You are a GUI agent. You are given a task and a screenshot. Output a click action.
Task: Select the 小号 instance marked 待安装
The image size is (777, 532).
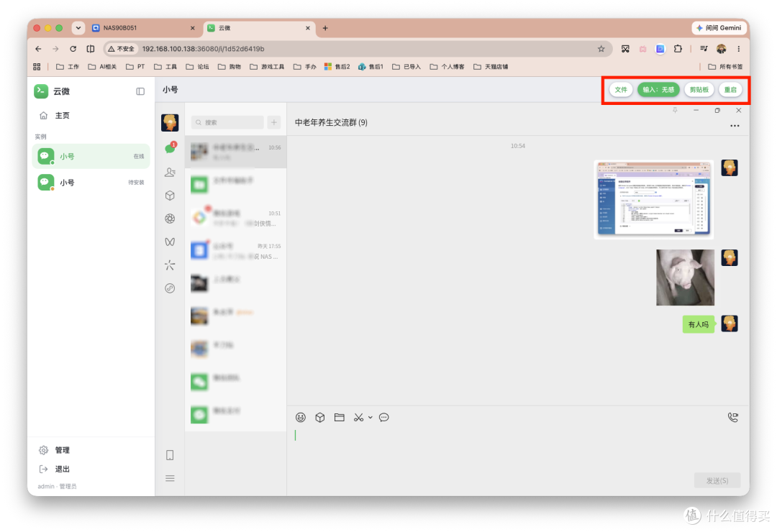coord(91,183)
